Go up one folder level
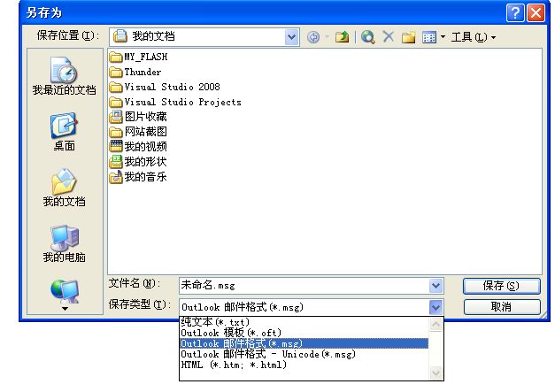Viewport: 555px width, 392px height. pos(342,37)
